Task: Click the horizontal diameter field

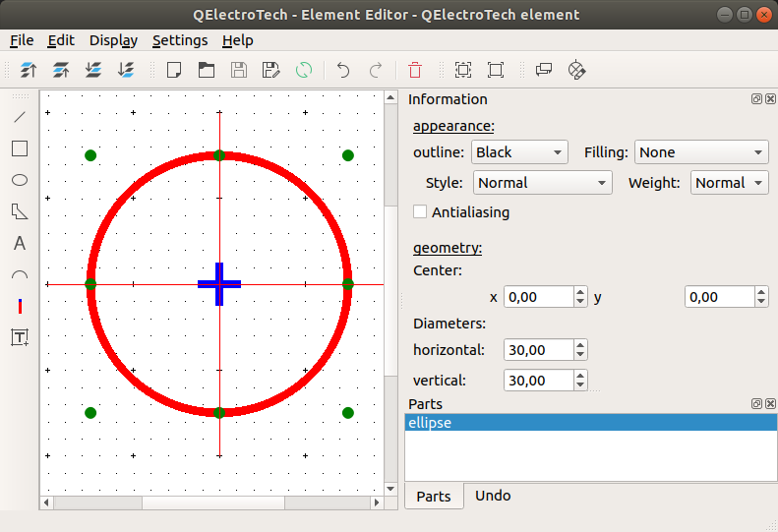Action: point(539,350)
